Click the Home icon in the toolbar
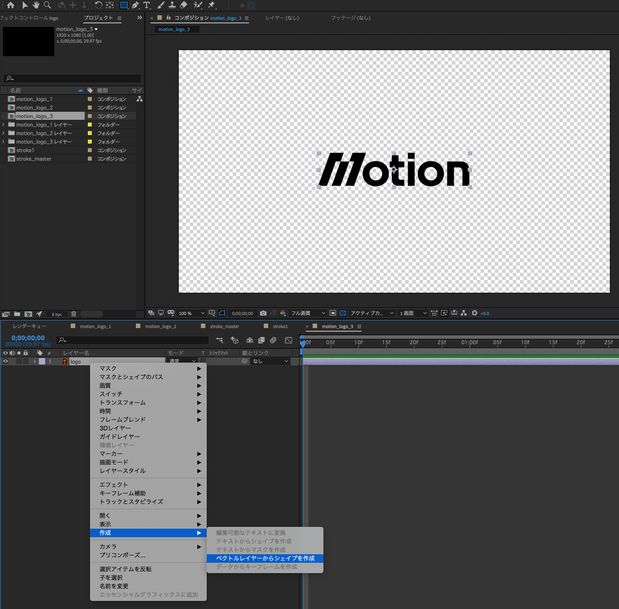Screen dimensions: 619x609 [11, 5]
